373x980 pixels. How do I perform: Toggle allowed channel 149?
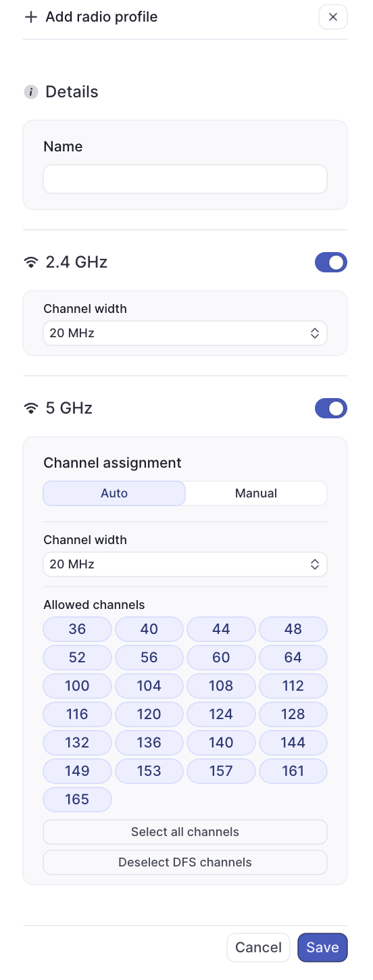[77, 771]
